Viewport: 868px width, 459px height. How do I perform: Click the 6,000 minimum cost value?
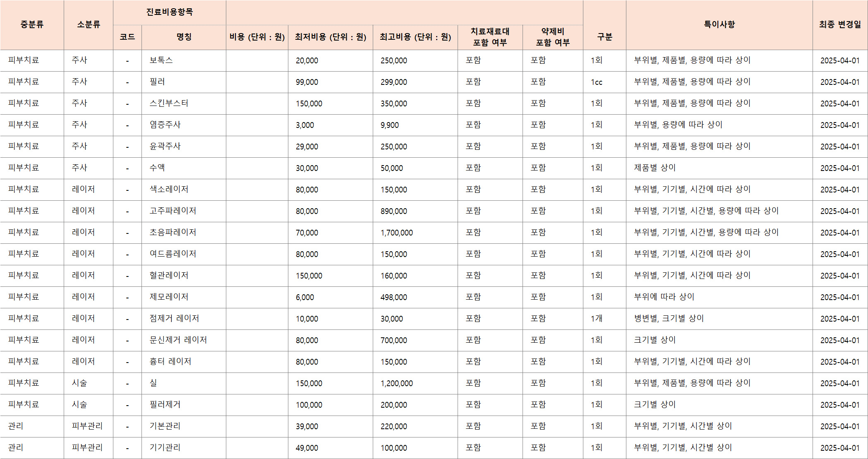[305, 297]
